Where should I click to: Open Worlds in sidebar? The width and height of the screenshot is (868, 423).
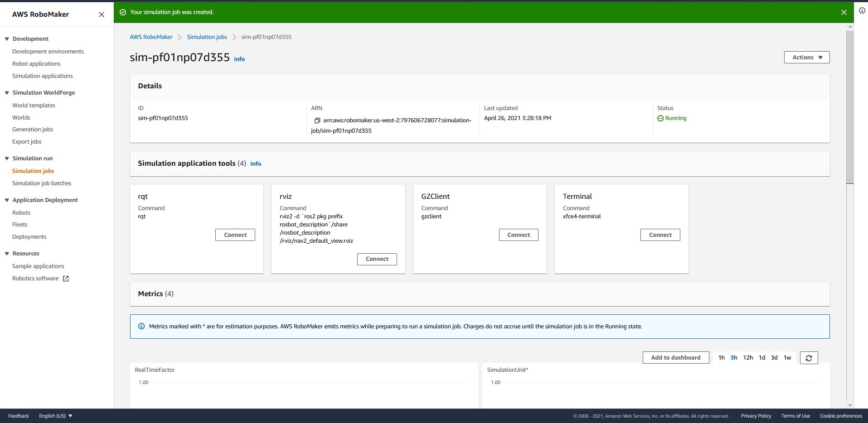click(21, 118)
